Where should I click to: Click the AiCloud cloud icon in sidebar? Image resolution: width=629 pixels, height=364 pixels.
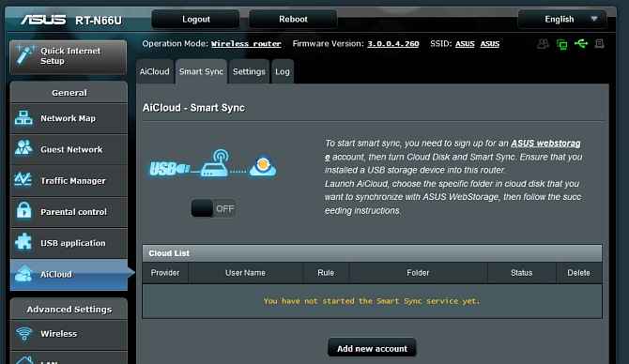coord(23,273)
